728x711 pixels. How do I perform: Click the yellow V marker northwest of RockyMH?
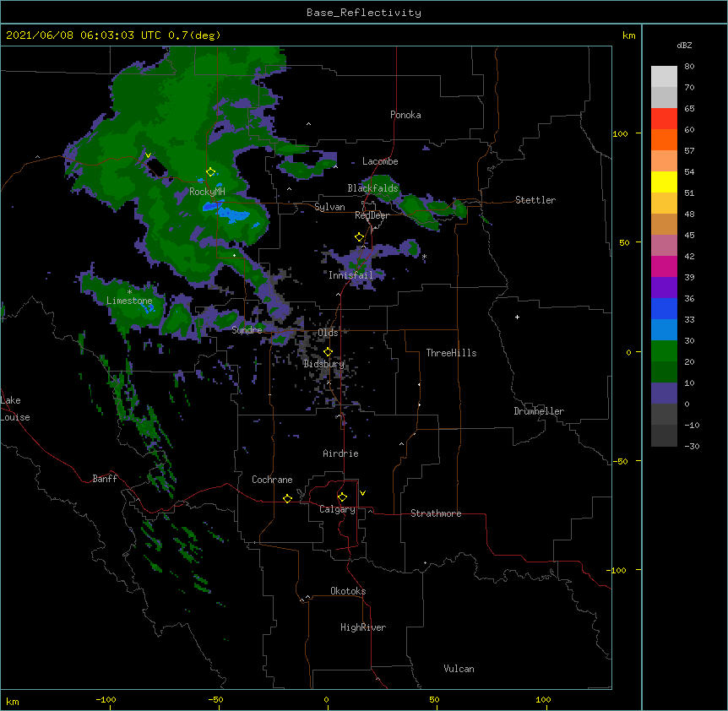pos(148,155)
